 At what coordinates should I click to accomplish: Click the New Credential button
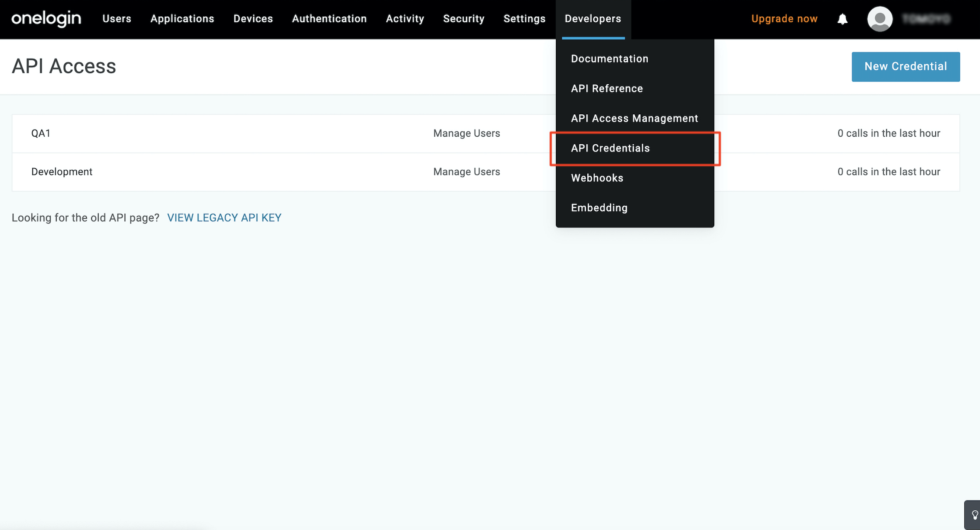906,67
